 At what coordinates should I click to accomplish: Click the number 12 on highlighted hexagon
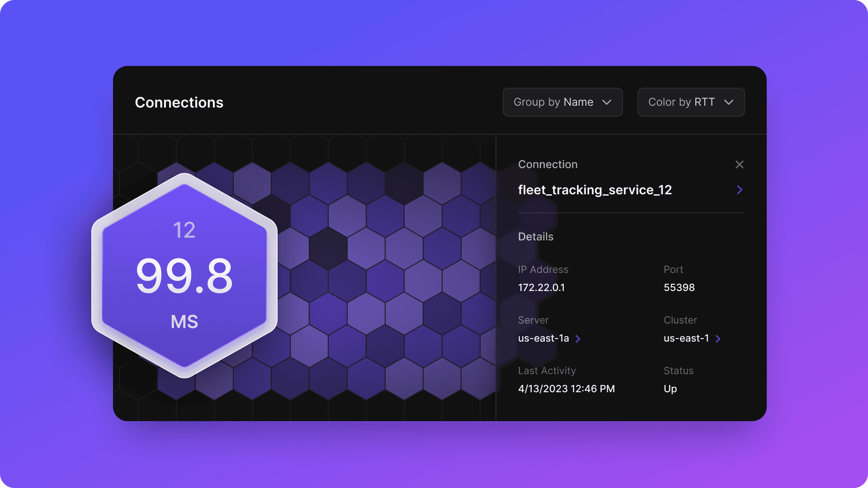click(x=184, y=230)
